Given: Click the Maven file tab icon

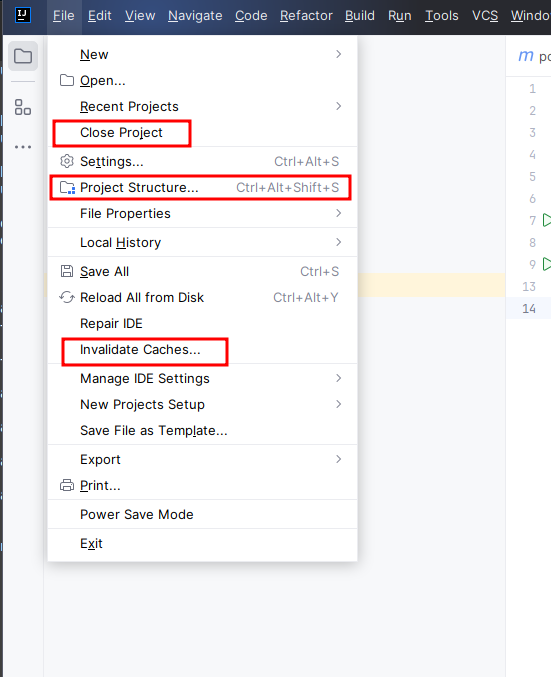Looking at the screenshot, I should pos(526,56).
